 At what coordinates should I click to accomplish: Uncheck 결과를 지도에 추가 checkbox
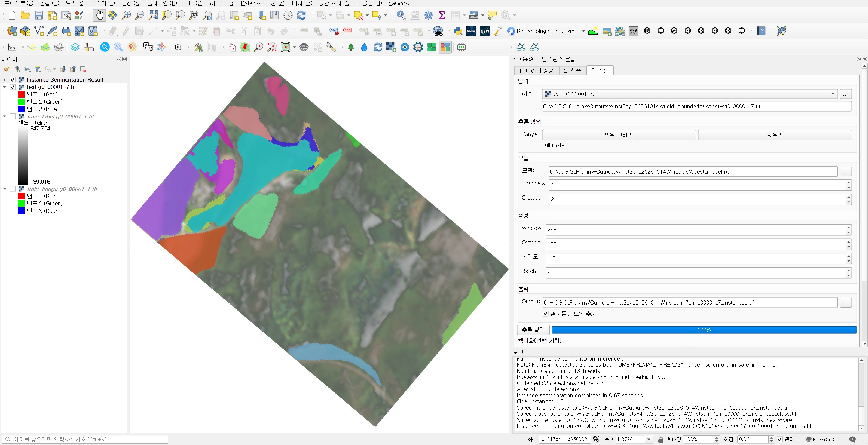coord(546,313)
